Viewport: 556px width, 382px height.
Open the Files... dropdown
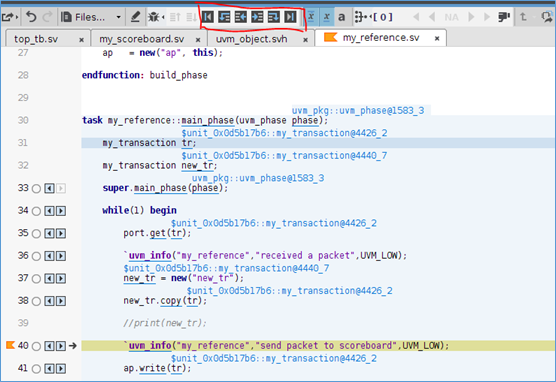(x=91, y=17)
